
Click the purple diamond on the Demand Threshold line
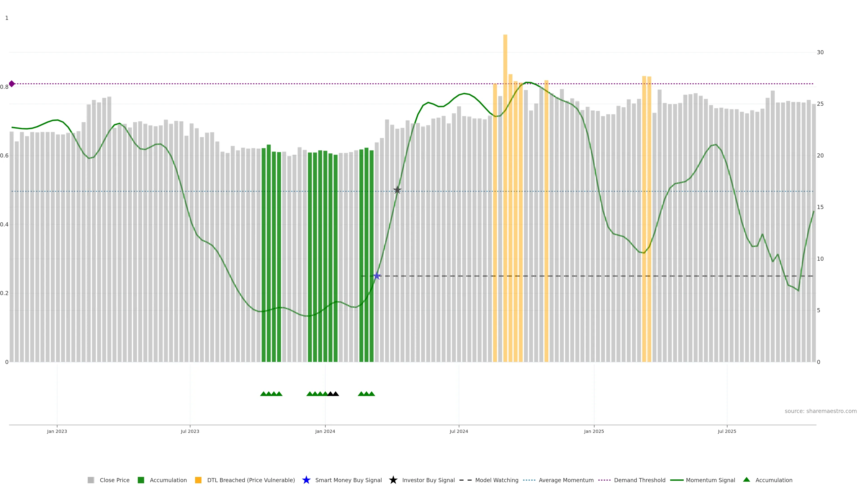point(12,84)
